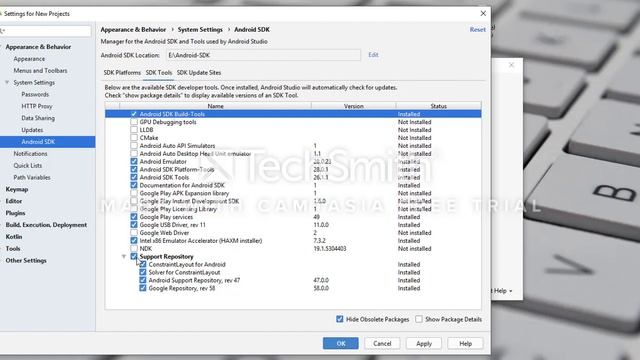The width and height of the screenshot is (640, 360).
Task: Click the Cancel button
Action: click(382, 343)
